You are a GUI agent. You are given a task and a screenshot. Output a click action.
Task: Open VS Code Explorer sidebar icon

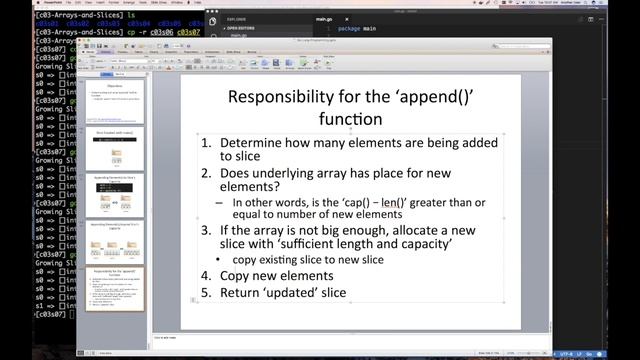[x=213, y=21]
